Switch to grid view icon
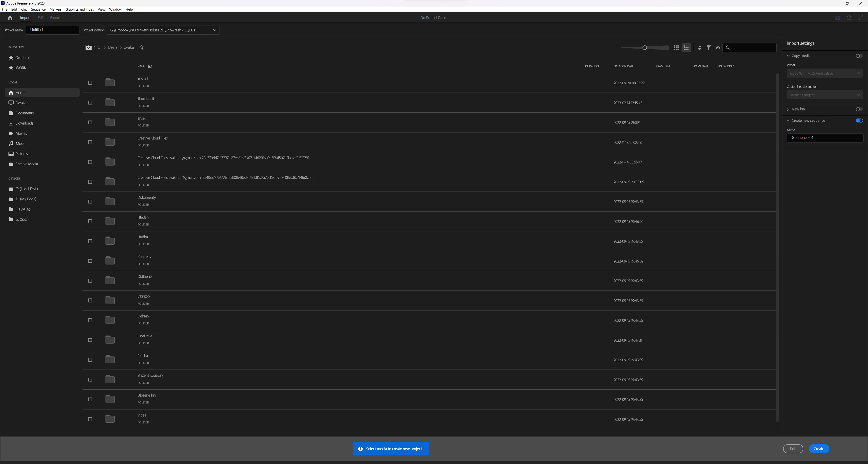The width and height of the screenshot is (868, 464). coord(676,48)
